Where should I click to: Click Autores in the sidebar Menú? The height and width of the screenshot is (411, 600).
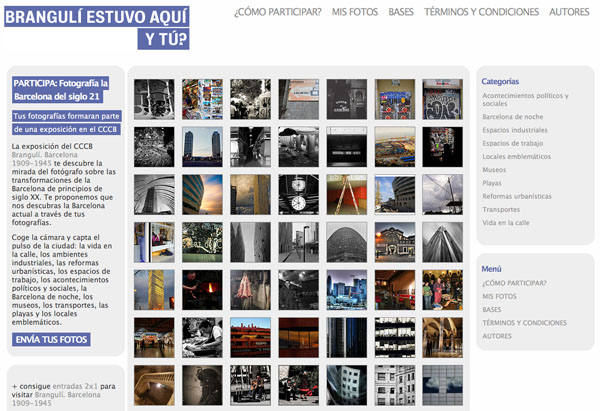(x=496, y=336)
